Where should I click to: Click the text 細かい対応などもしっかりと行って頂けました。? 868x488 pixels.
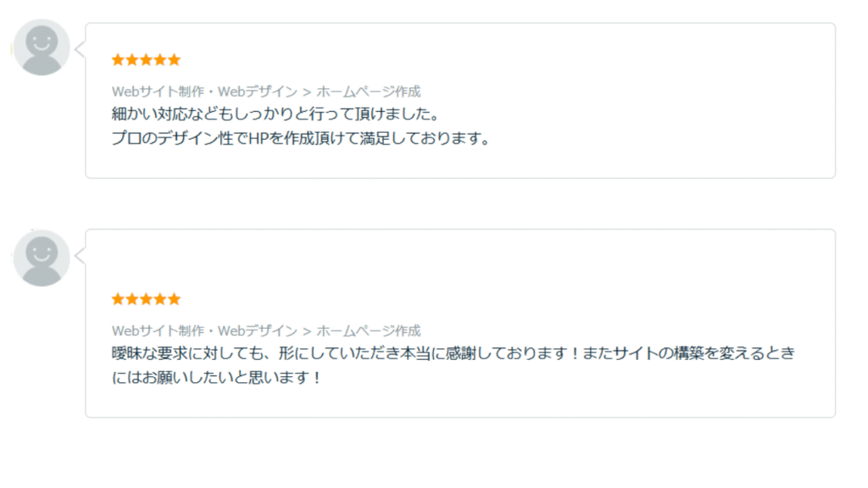(x=277, y=114)
